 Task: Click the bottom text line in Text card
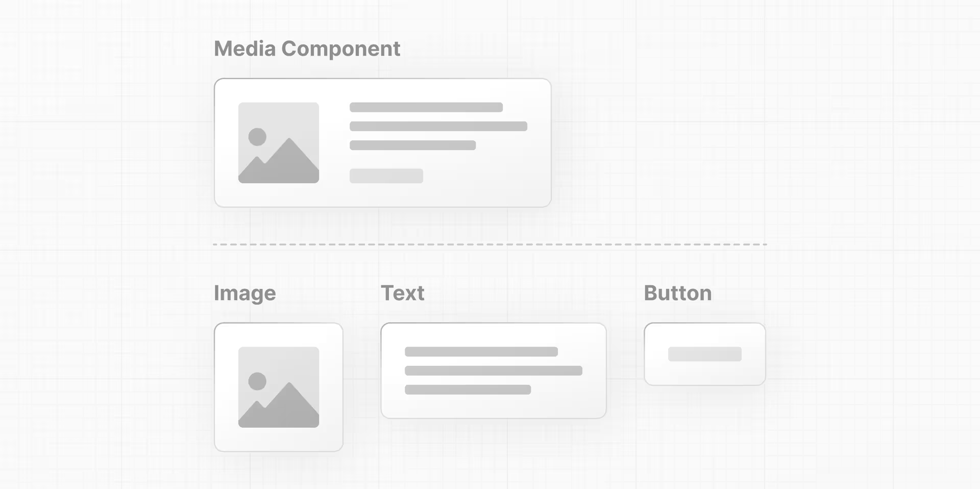click(x=468, y=389)
